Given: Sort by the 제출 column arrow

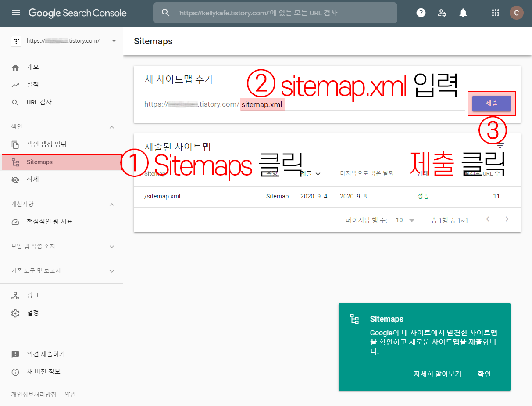Looking at the screenshot, I should click(318, 173).
